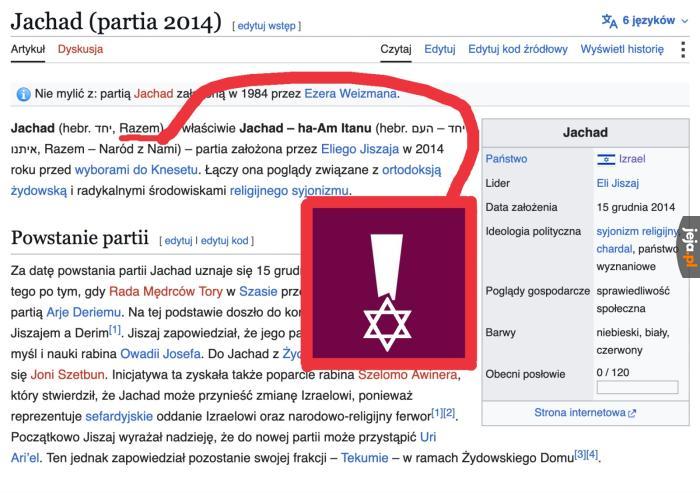Click the page title Jachad (partia 2014)
Viewport: 700px width, 493px height.
(x=116, y=22)
